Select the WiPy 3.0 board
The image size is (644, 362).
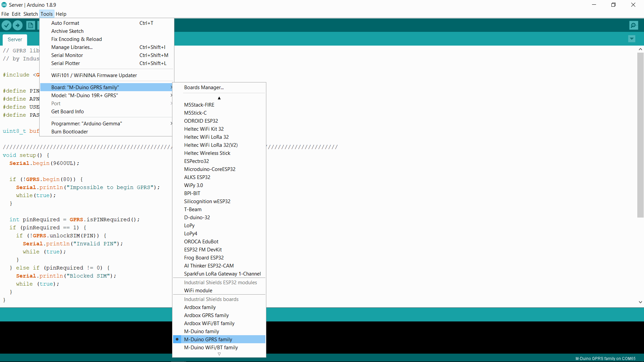[x=219, y=185]
